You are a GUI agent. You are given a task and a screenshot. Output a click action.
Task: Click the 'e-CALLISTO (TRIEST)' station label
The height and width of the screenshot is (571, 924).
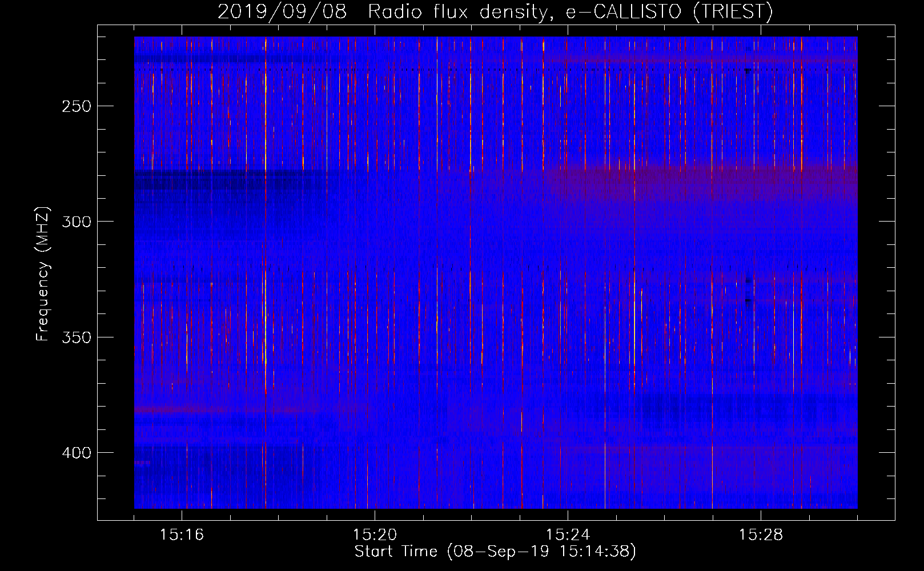coord(669,11)
